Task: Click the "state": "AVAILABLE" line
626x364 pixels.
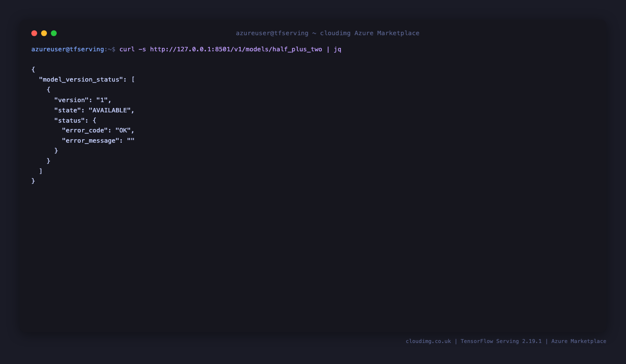Action: pos(94,110)
